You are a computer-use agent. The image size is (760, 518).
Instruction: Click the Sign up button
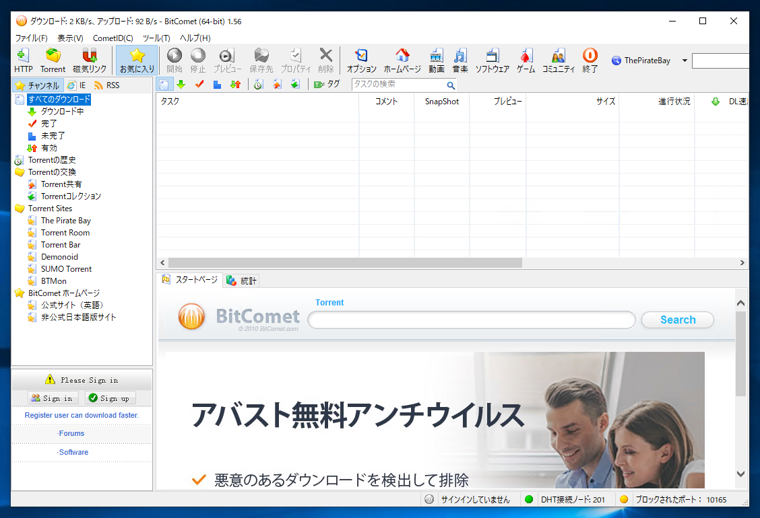[x=110, y=398]
